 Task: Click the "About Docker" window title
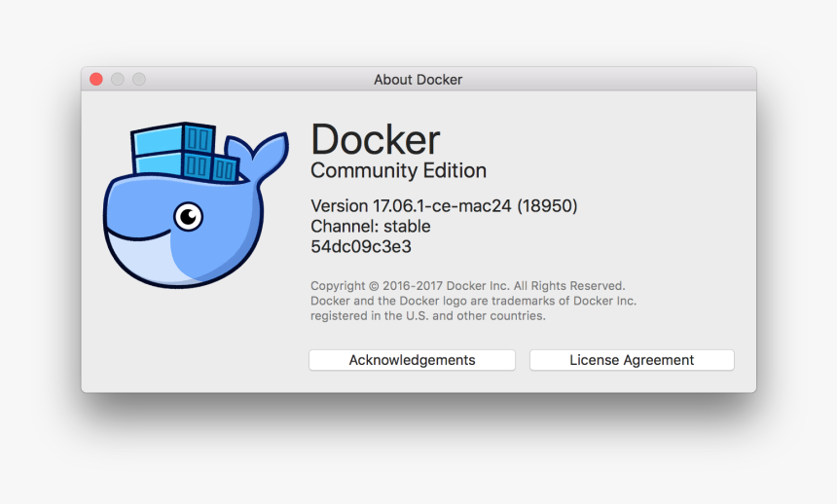click(x=418, y=80)
